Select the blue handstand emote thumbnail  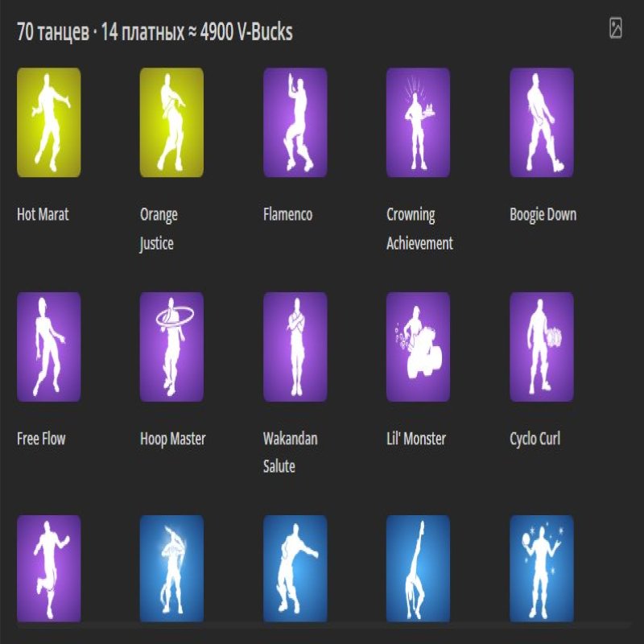click(418, 568)
